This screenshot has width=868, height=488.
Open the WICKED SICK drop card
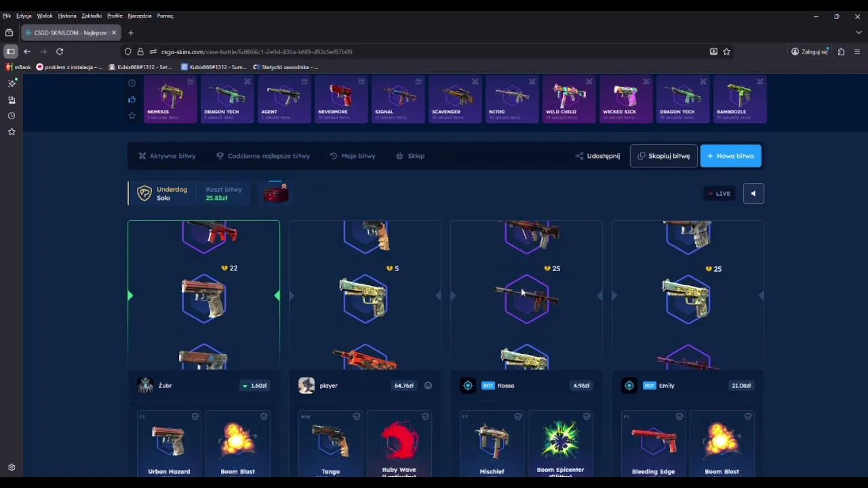tap(626, 99)
